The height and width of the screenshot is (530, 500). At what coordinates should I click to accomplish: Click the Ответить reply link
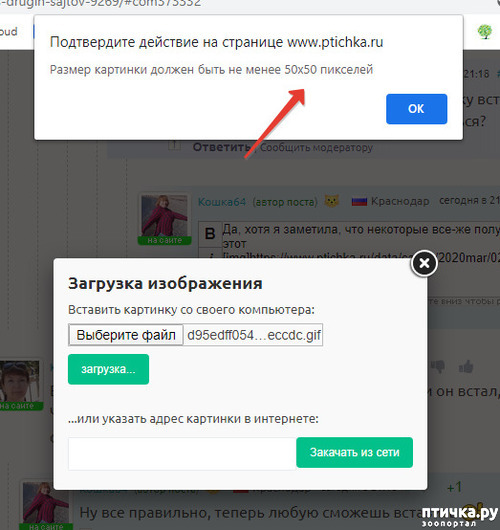point(221,147)
